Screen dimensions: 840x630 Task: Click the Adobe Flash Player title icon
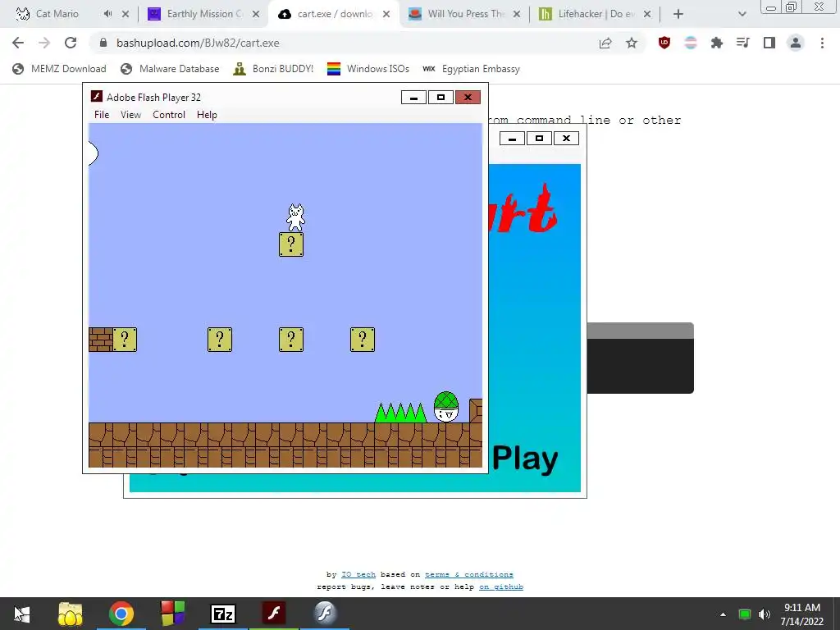click(97, 97)
